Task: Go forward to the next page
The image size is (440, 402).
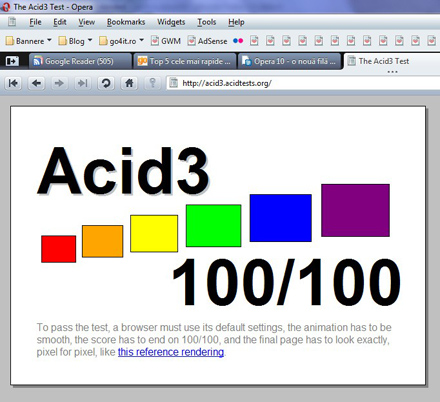Action: pyautogui.click(x=59, y=83)
